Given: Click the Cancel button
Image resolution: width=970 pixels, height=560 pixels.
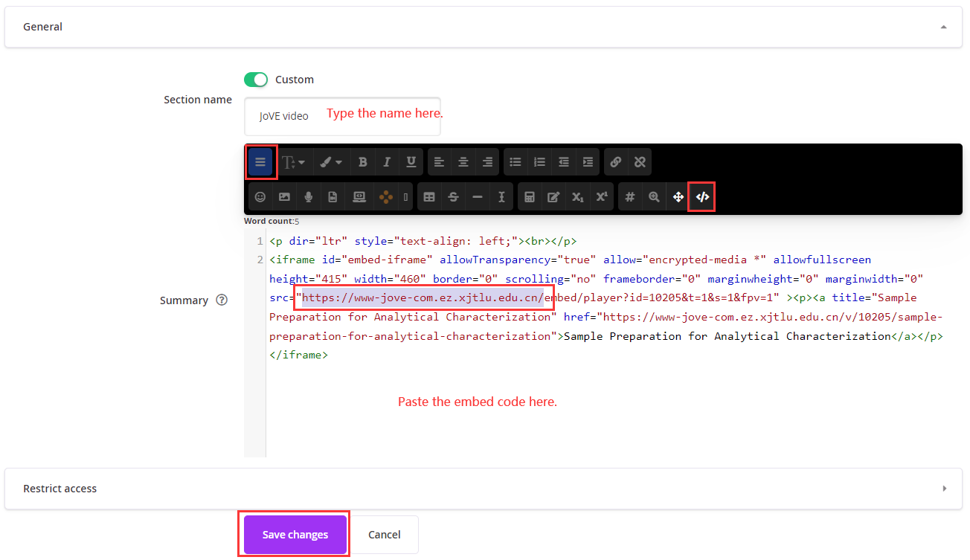Looking at the screenshot, I should click(385, 535).
